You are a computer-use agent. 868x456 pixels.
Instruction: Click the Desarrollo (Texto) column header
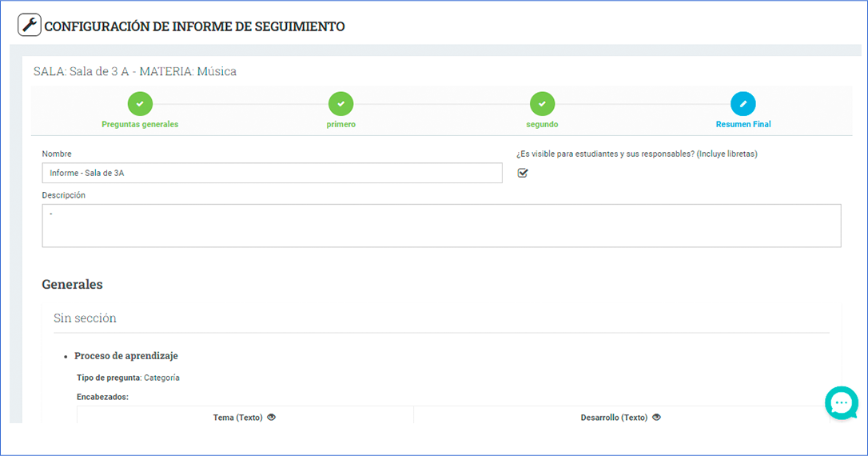click(614, 418)
